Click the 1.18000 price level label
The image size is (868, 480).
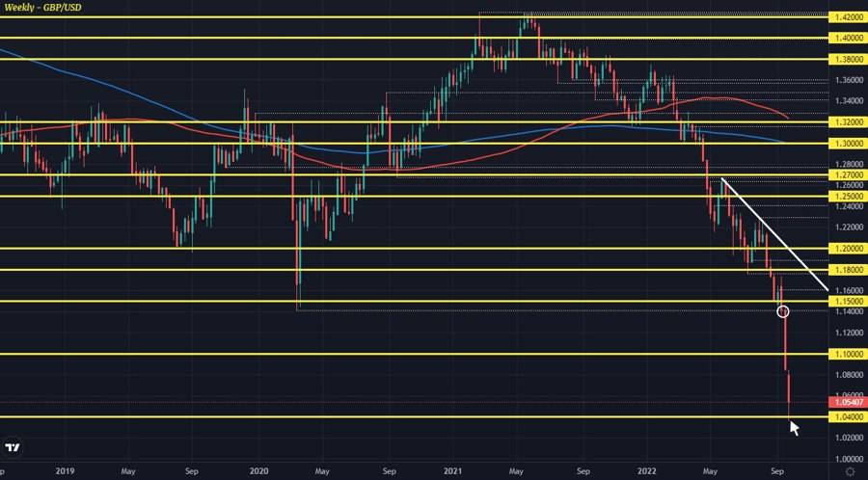point(848,270)
